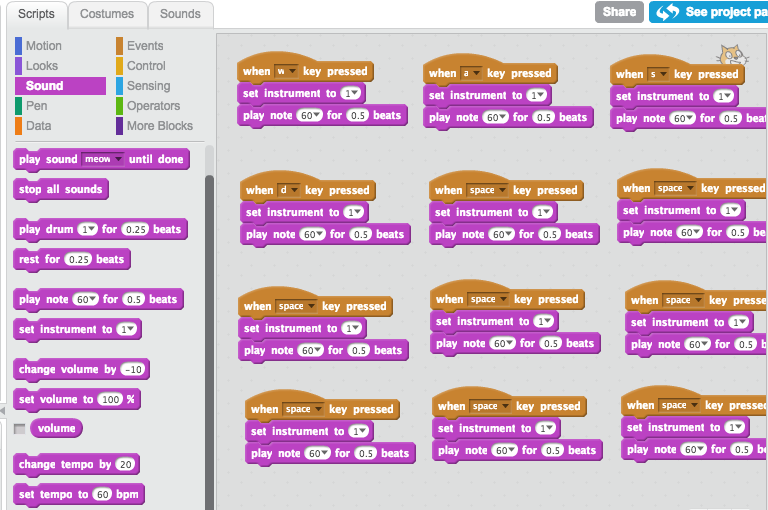
Task: Click the 'set tempo to 60 bpm' block
Action: coord(79,494)
